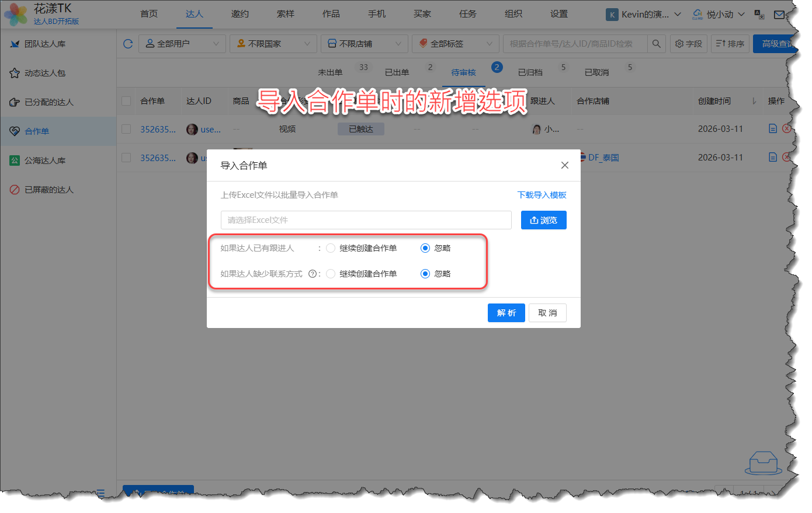812x513 pixels.
Task: Expand the 不限国家 dropdown
Action: point(273,44)
